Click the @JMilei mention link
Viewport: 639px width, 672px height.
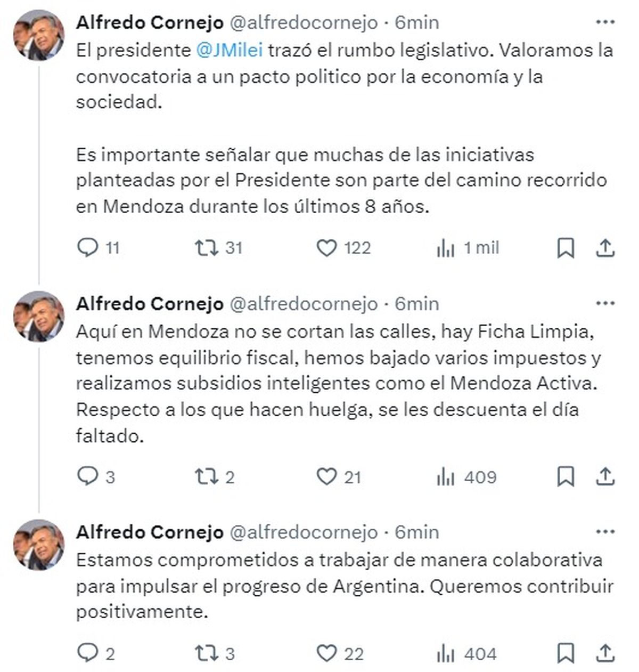(x=230, y=50)
